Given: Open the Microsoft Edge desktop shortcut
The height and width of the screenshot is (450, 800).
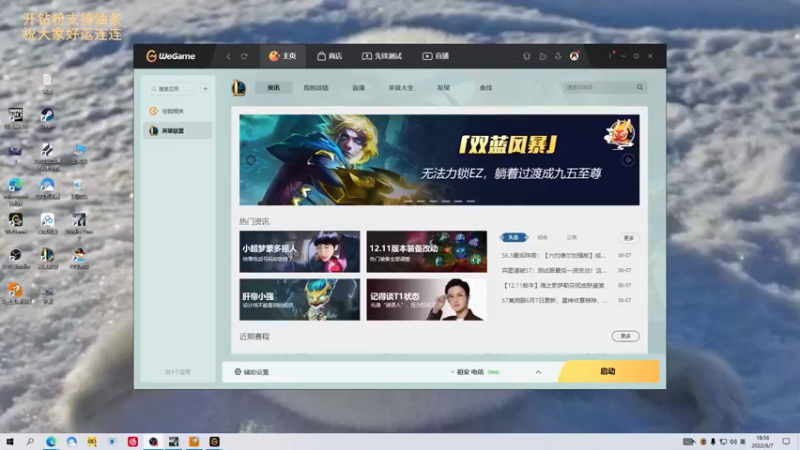Looking at the screenshot, I should coord(15,190).
